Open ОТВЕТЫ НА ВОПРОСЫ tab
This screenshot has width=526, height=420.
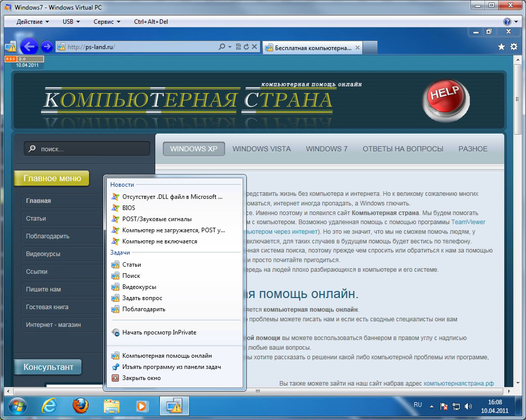pyautogui.click(x=403, y=149)
